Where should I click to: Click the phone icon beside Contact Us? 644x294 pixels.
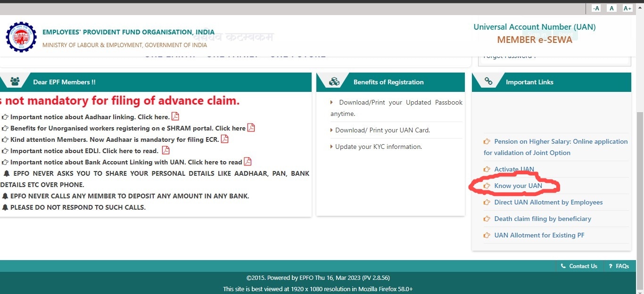563,266
